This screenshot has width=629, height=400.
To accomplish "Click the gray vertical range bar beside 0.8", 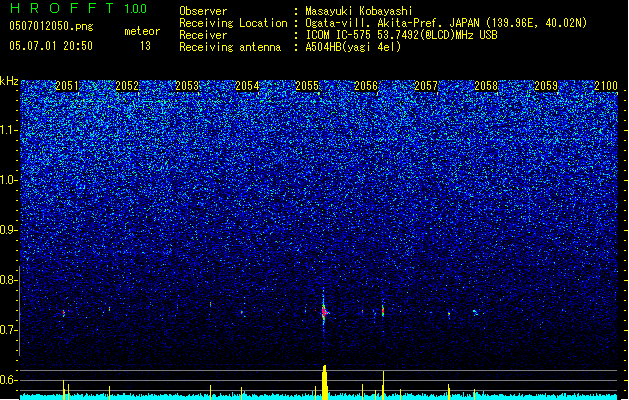I will tap(19, 311).
